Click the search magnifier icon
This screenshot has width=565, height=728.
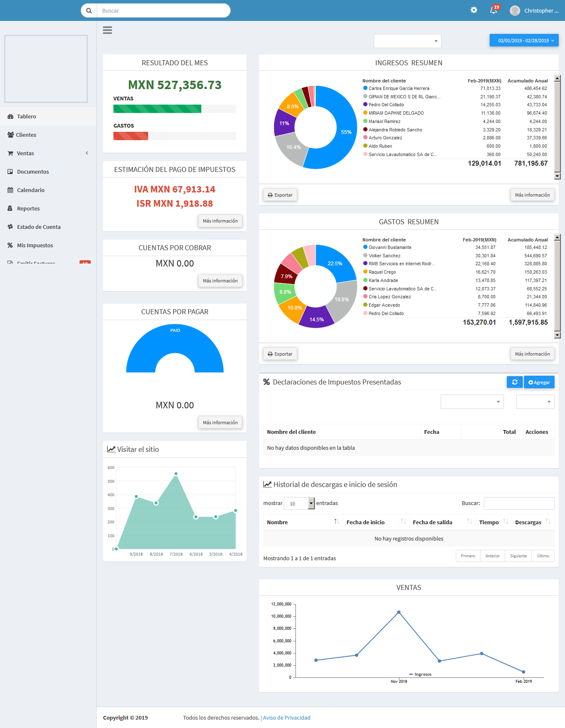point(89,11)
